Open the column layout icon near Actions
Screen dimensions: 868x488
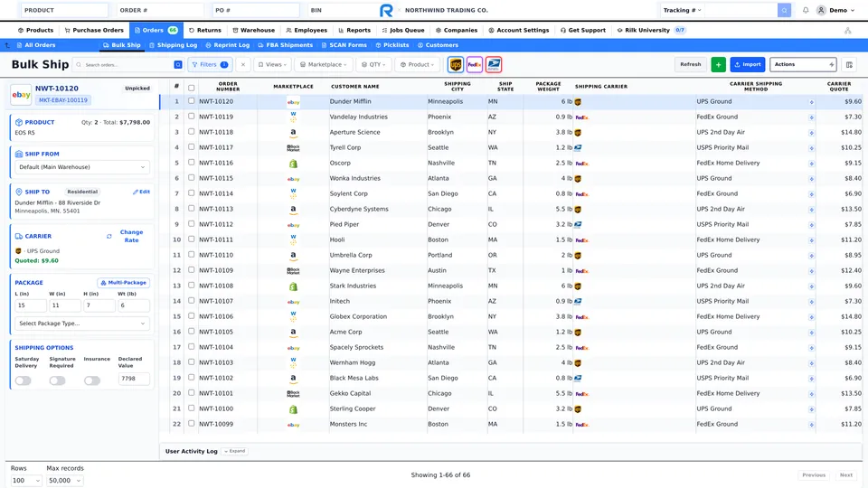[849, 65]
